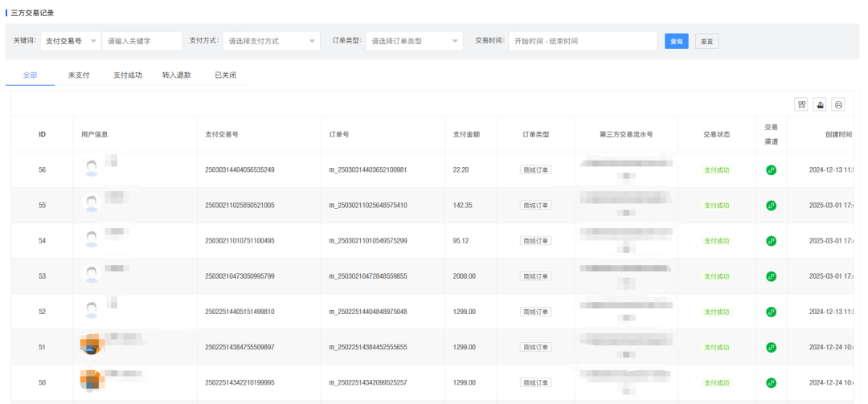The image size is (868, 404).
Task: Click the 22.20 payment amount
Action: (x=461, y=170)
